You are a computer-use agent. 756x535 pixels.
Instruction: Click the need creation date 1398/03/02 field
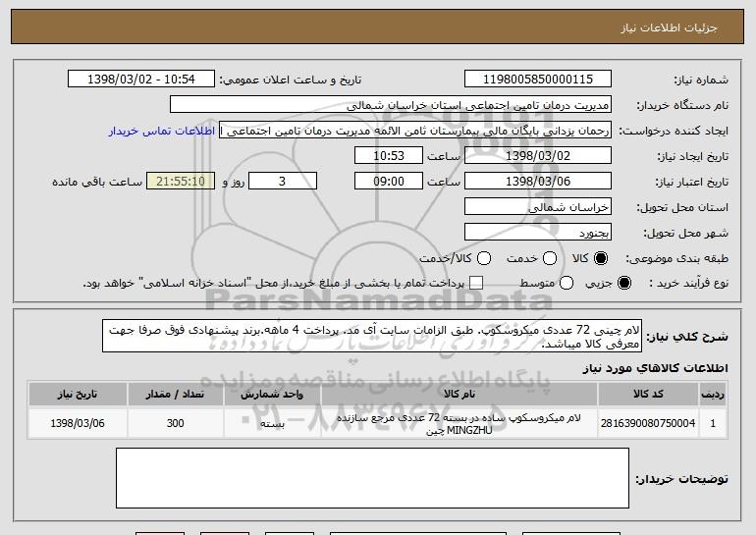click(x=538, y=156)
